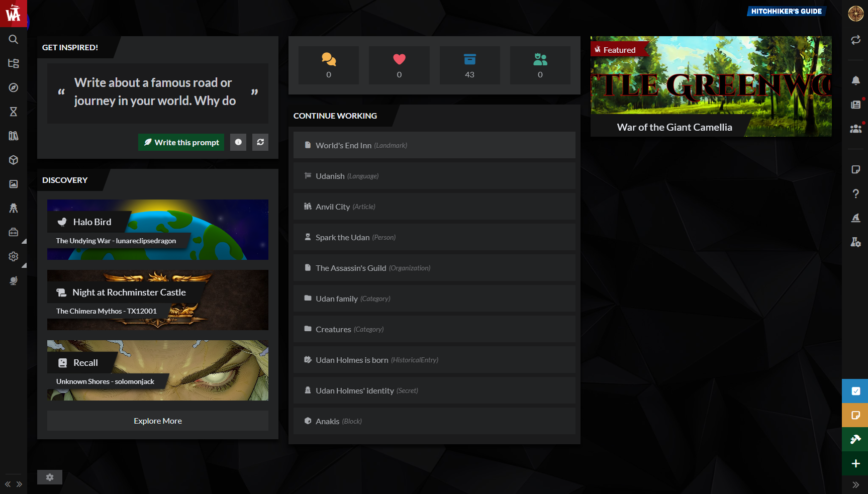Click the prompt info button
The image size is (868, 494).
238,142
